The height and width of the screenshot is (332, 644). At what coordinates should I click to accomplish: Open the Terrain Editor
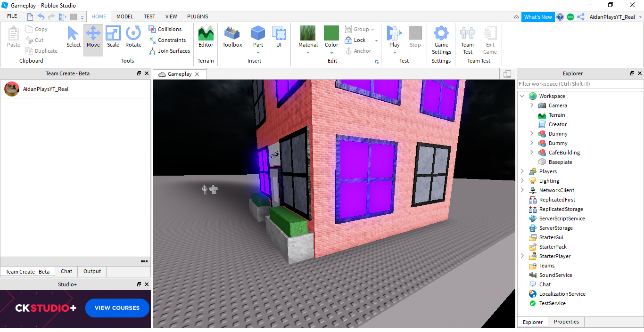pos(206,37)
